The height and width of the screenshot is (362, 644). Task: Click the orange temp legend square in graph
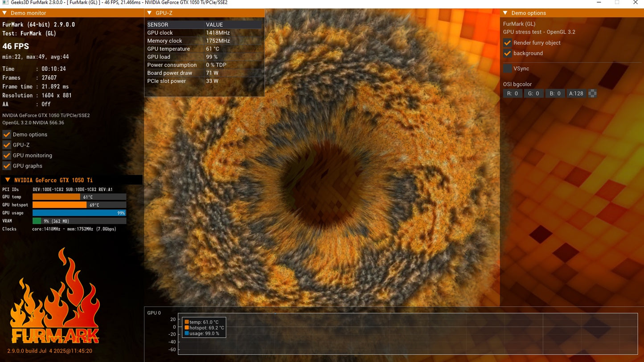187,322
